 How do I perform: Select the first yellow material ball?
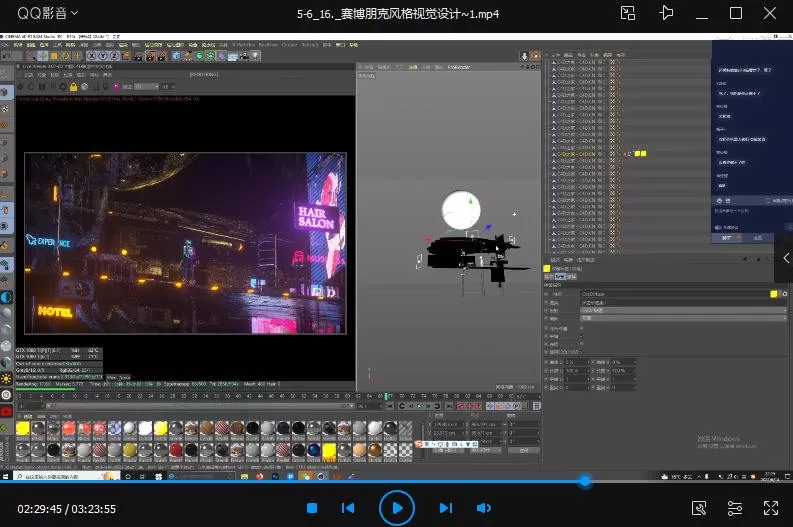pos(22,429)
